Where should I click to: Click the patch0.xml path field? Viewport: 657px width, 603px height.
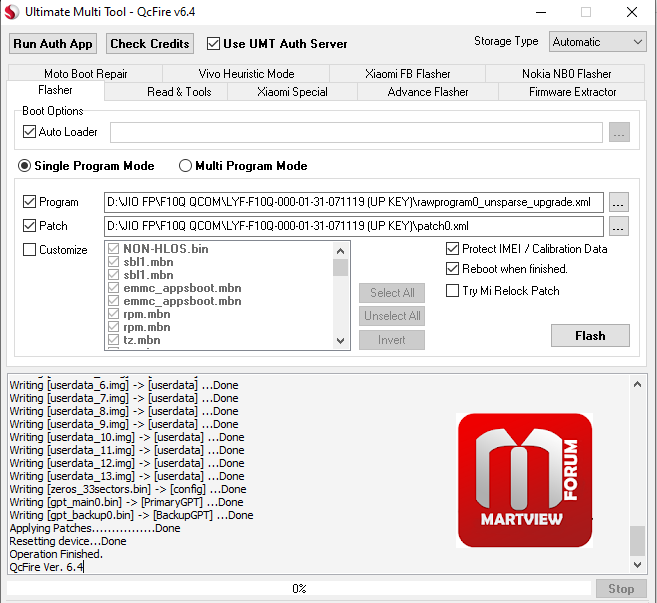coord(354,226)
